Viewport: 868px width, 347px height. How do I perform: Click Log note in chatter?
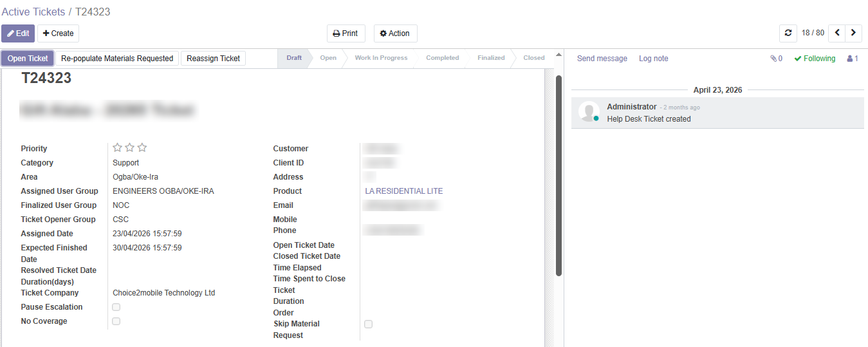click(x=654, y=59)
